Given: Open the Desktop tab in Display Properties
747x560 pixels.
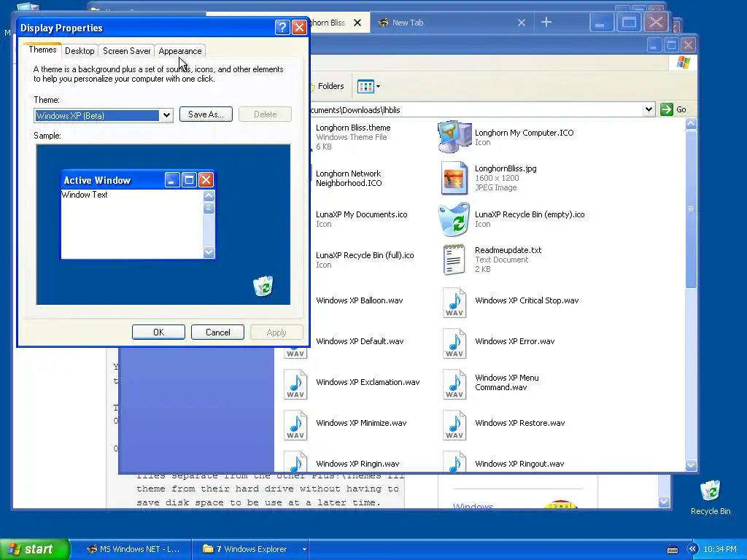Looking at the screenshot, I should pyautogui.click(x=80, y=51).
